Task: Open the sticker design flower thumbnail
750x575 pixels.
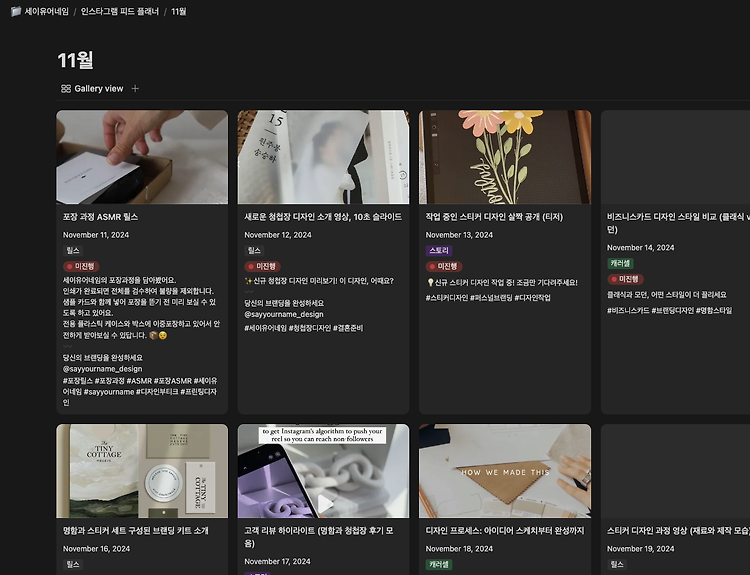Action: pyautogui.click(x=505, y=157)
